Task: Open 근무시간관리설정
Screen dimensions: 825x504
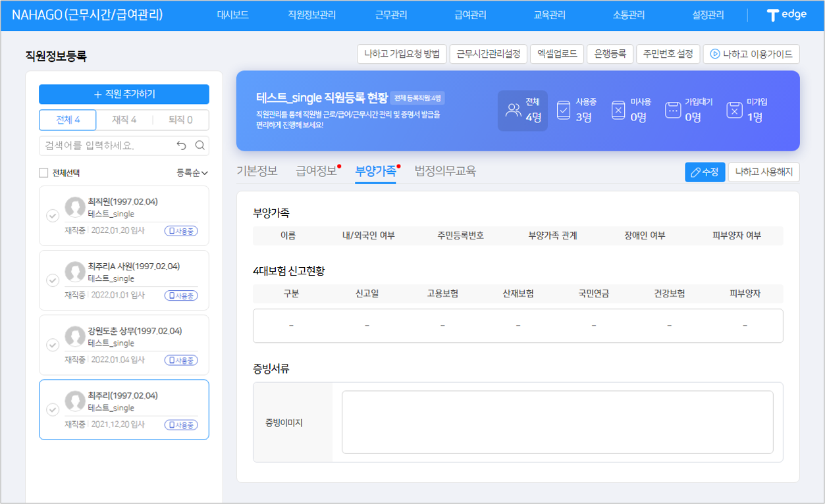Action: click(488, 54)
